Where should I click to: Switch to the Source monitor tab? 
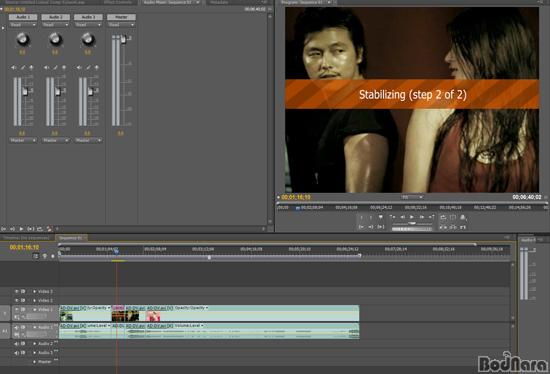(45, 2)
